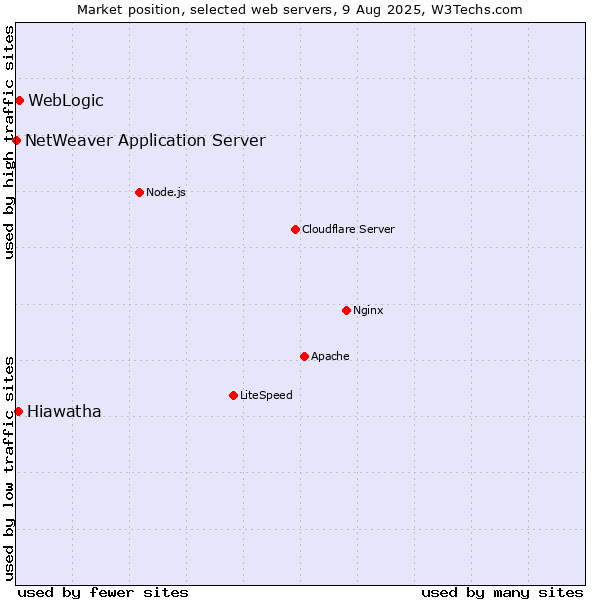
Task: Select the Node.js red marker
Action: tap(140, 192)
